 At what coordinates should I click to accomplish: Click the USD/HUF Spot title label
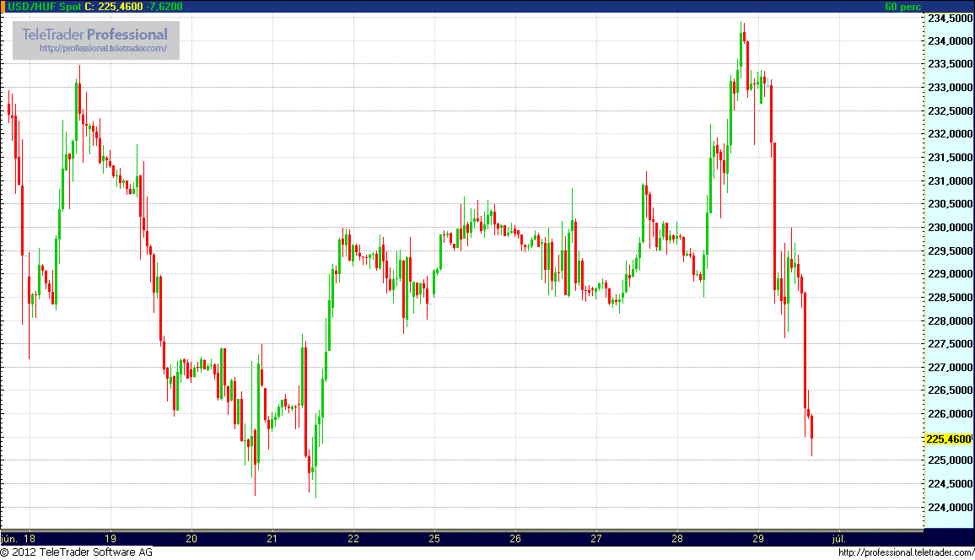[44, 6]
